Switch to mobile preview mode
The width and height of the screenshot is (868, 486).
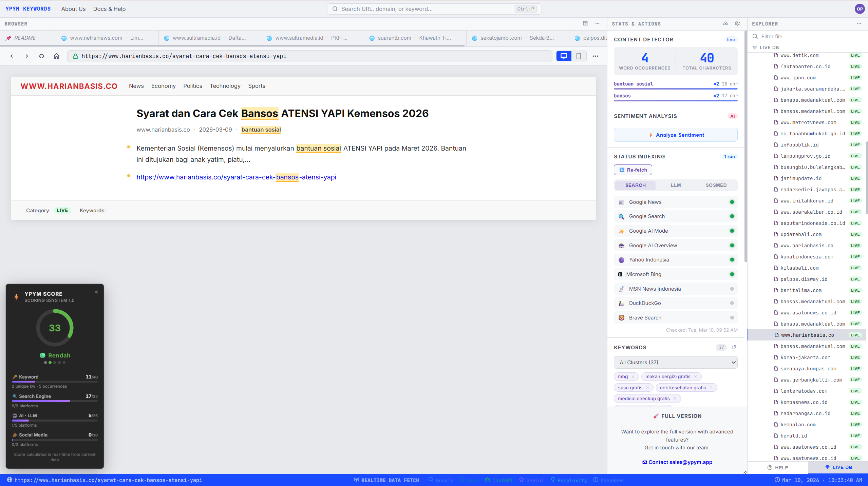[579, 56]
